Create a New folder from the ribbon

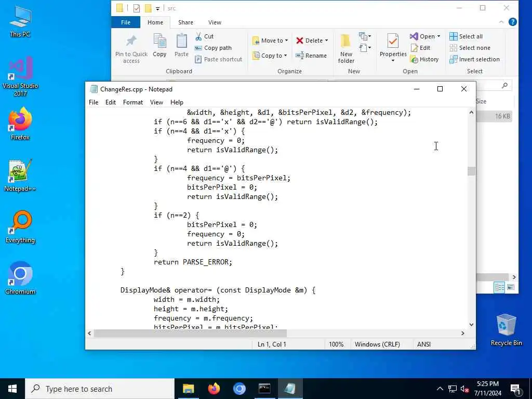pos(346,48)
